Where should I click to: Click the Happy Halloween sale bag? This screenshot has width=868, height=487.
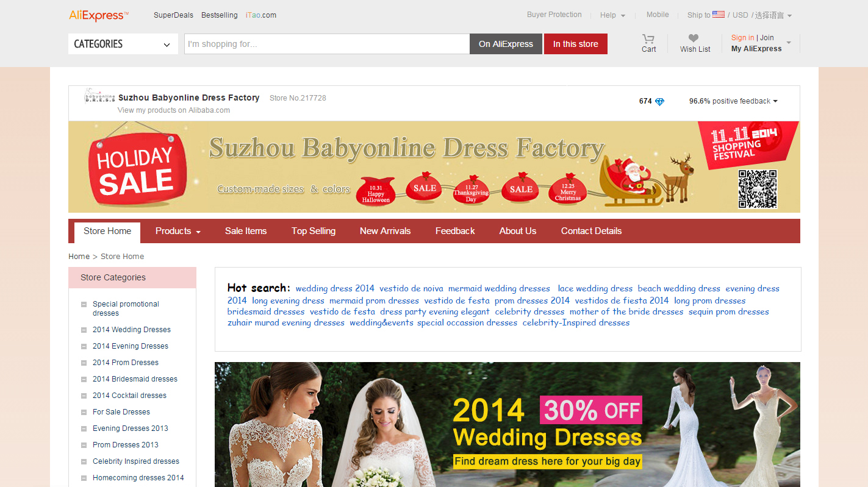point(376,191)
